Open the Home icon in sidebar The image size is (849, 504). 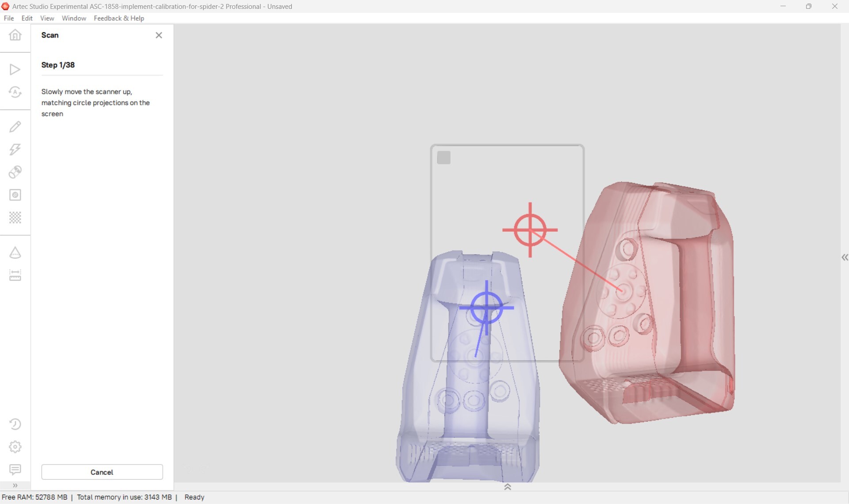[x=15, y=35]
